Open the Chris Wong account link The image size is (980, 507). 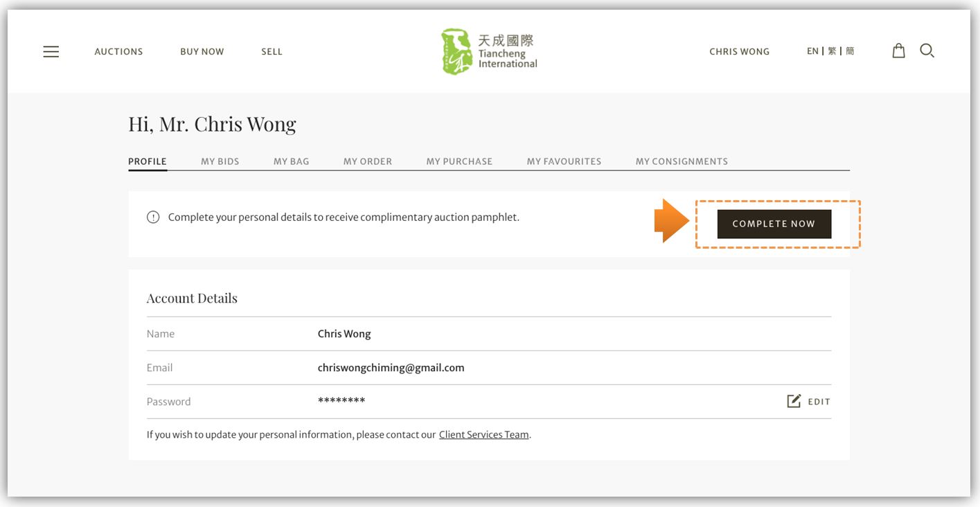pos(739,52)
